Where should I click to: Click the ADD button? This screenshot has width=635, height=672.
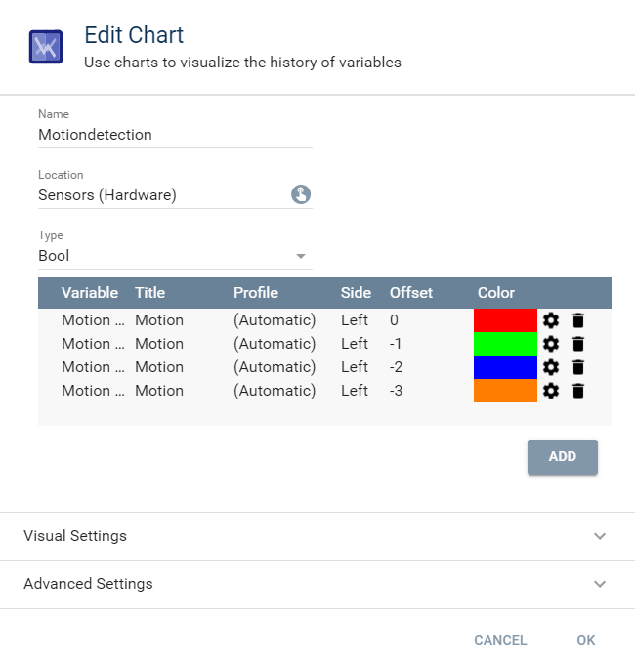562,456
